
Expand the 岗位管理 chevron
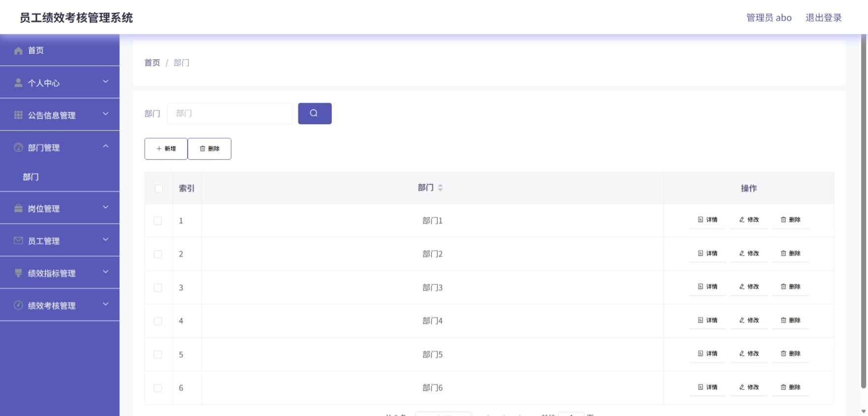pyautogui.click(x=105, y=207)
